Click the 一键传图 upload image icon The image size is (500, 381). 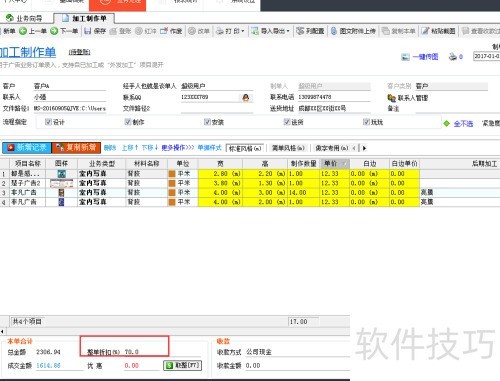tap(405, 57)
